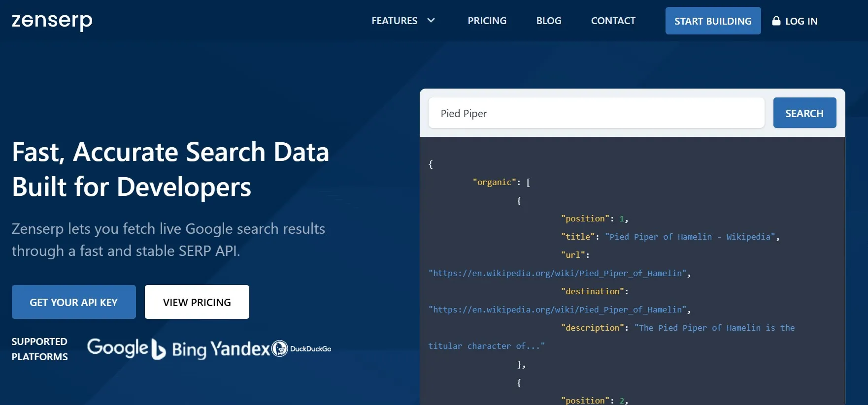This screenshot has height=405, width=868.
Task: Click the Bing platform logo
Action: click(178, 349)
